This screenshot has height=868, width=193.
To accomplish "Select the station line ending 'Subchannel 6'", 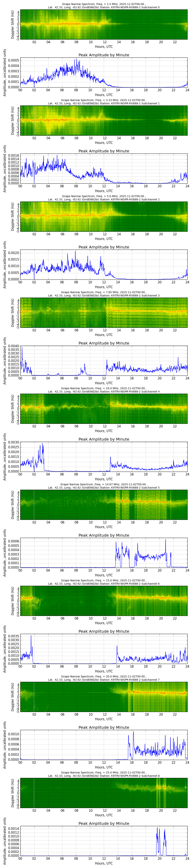I will click(104, 584).
